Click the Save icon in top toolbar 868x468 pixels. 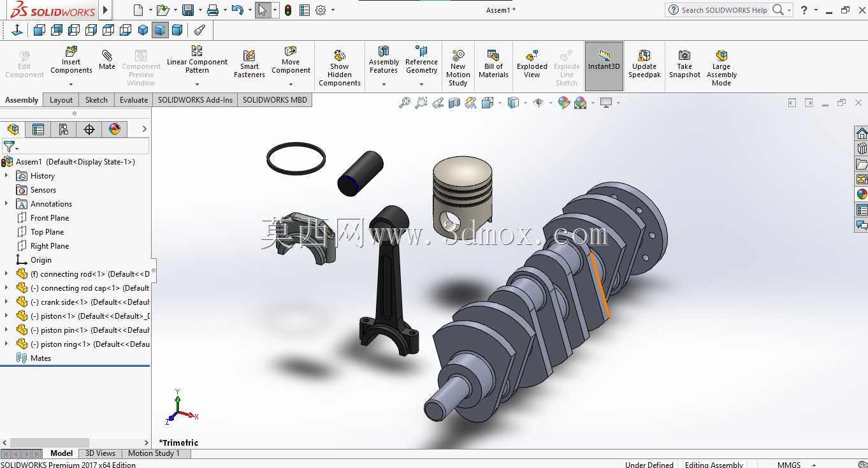188,10
